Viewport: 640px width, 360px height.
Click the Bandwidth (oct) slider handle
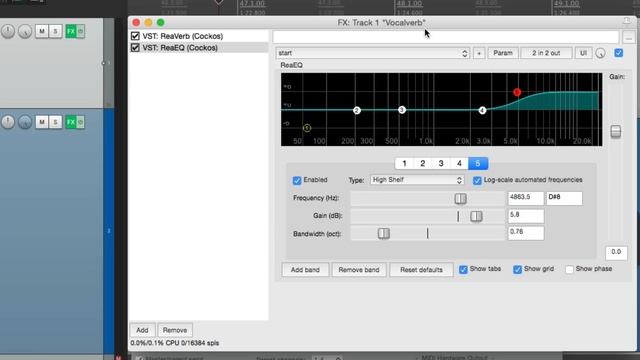pyautogui.click(x=384, y=233)
